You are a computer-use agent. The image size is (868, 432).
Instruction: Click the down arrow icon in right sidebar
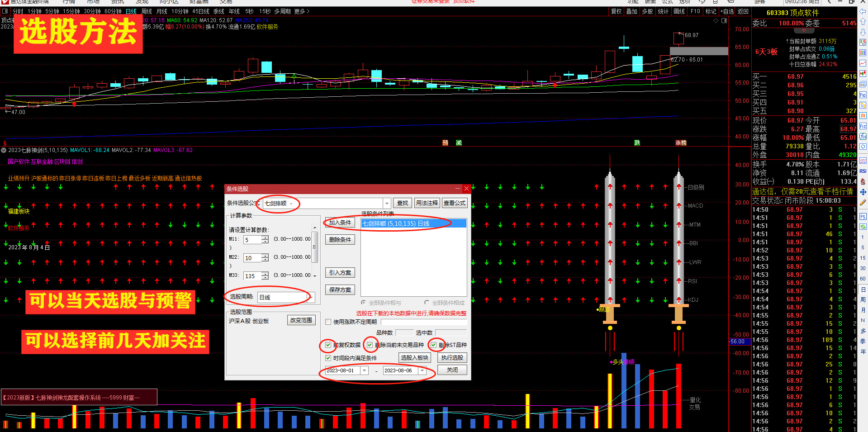pyautogui.click(x=863, y=32)
